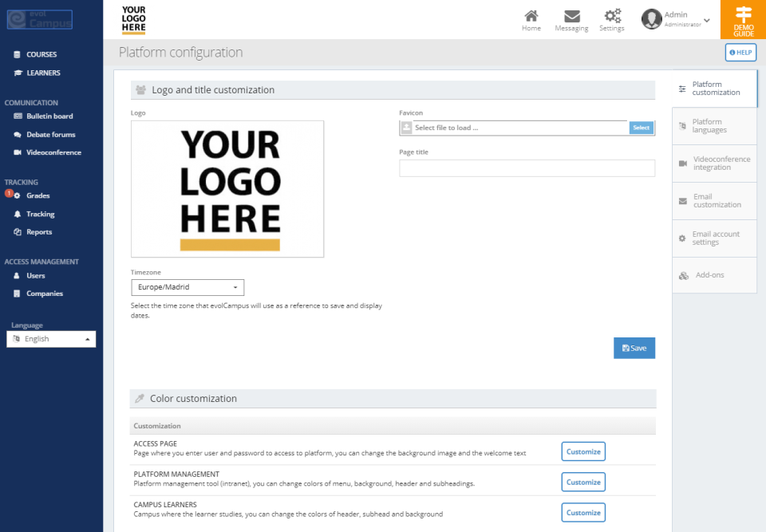The height and width of the screenshot is (532, 766).
Task: Click the large logo upload preview
Action: click(x=227, y=189)
